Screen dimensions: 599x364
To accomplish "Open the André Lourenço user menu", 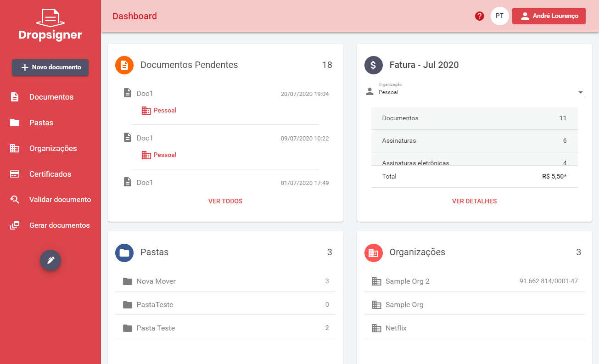I will click(549, 16).
